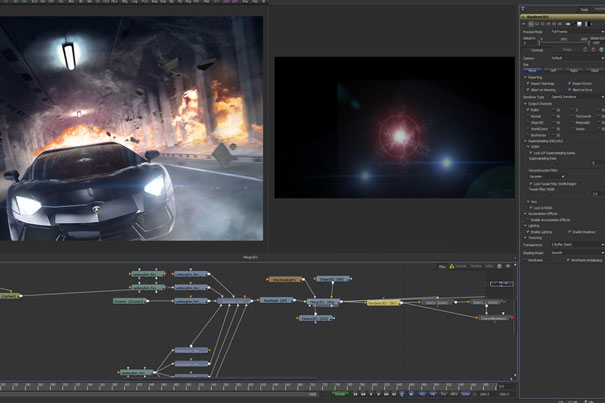Toggle the Prx proxy button

pyautogui.click(x=443, y=394)
